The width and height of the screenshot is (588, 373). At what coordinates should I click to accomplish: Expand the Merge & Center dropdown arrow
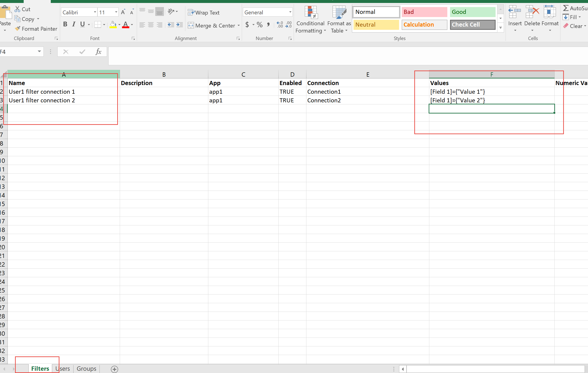click(239, 25)
